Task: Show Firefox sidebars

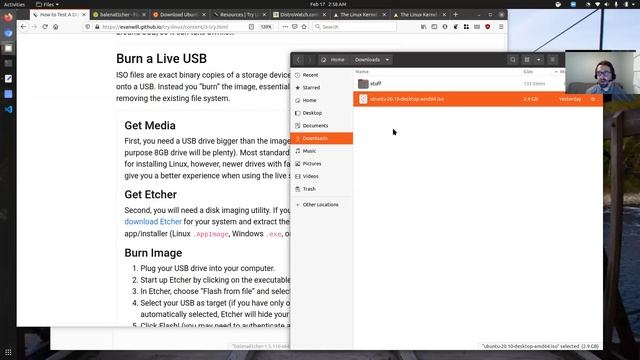Action: pos(434,27)
